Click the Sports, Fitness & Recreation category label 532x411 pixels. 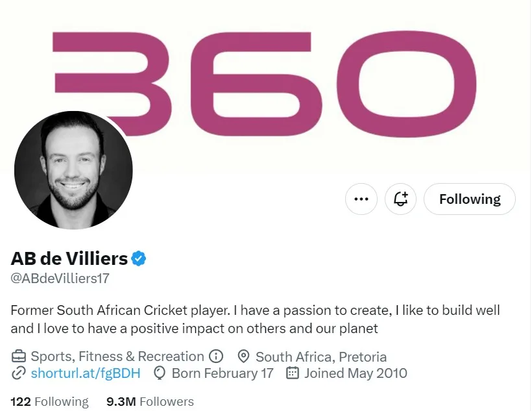[x=117, y=356]
